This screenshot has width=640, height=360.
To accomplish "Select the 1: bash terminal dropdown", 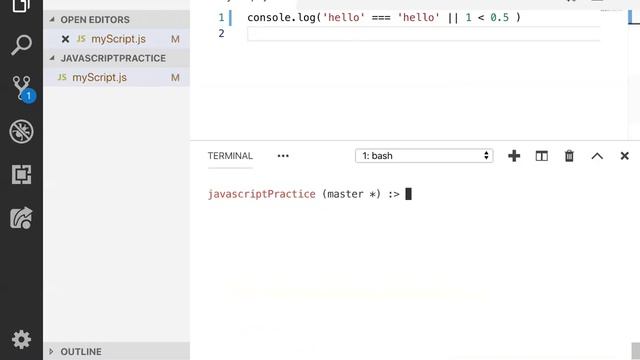I will (x=424, y=156).
